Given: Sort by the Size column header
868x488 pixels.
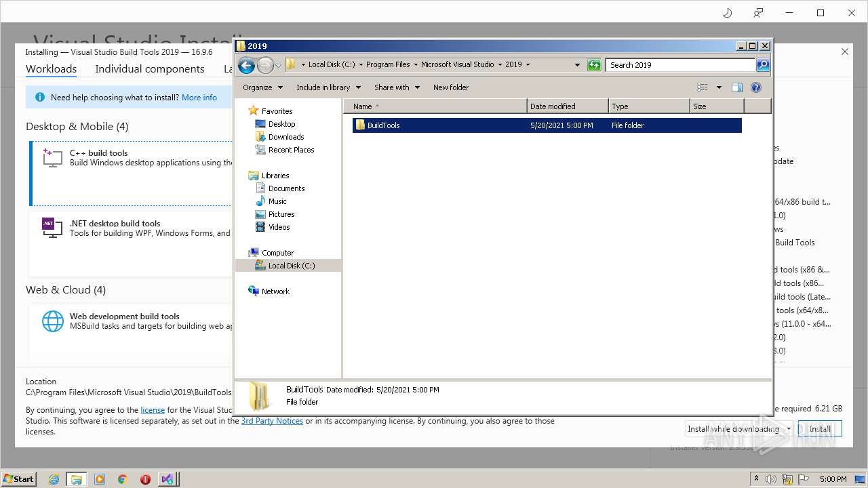Looking at the screenshot, I should pyautogui.click(x=716, y=106).
